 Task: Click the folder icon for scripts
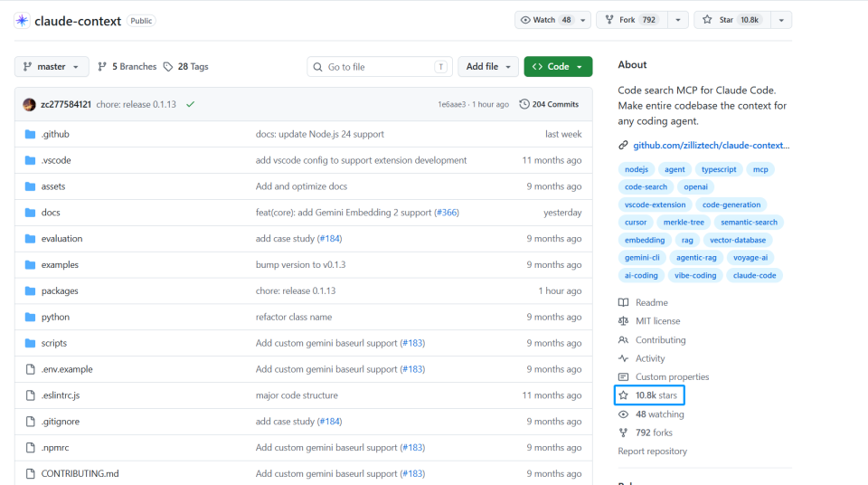click(31, 343)
